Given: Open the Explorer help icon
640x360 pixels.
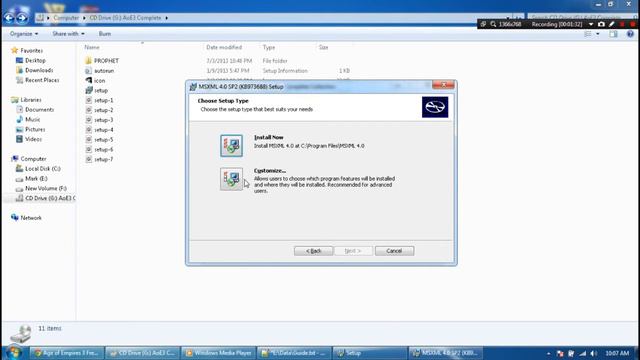Looking at the screenshot, I should pos(630,34).
